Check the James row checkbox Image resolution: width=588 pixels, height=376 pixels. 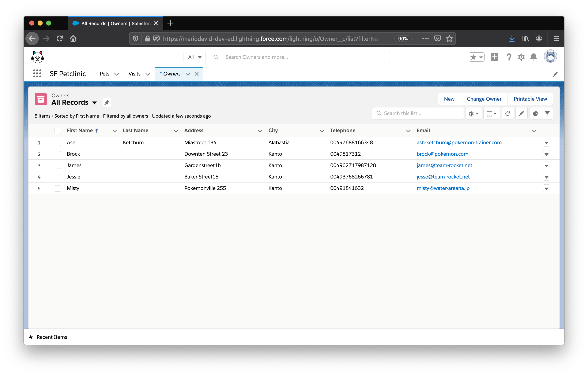(x=58, y=166)
